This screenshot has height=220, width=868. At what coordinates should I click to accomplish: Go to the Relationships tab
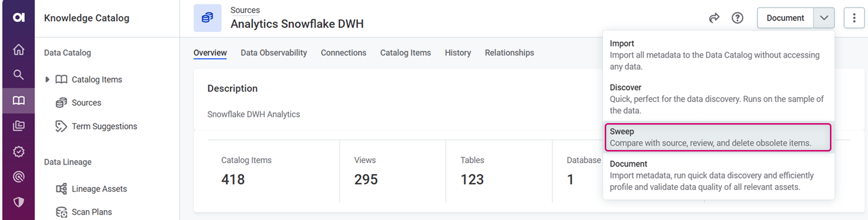509,53
